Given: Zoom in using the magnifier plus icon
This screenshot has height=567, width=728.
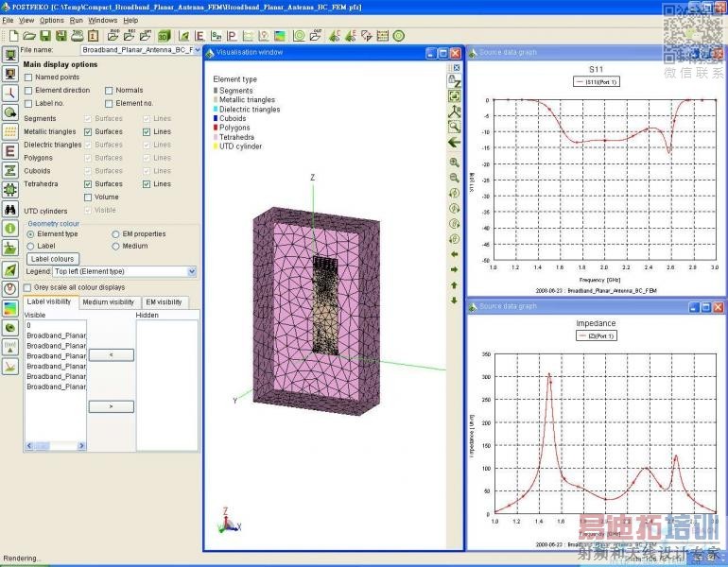Looking at the screenshot, I should pyautogui.click(x=454, y=163).
